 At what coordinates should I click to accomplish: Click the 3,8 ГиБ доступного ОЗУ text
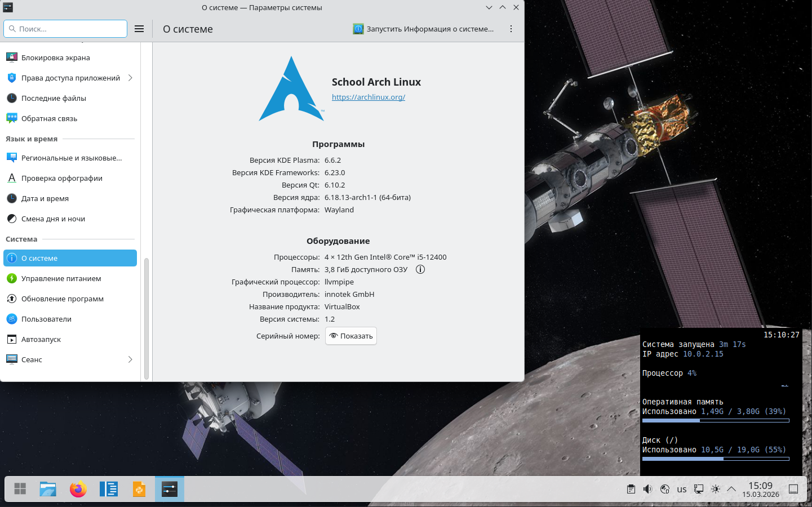tap(366, 269)
